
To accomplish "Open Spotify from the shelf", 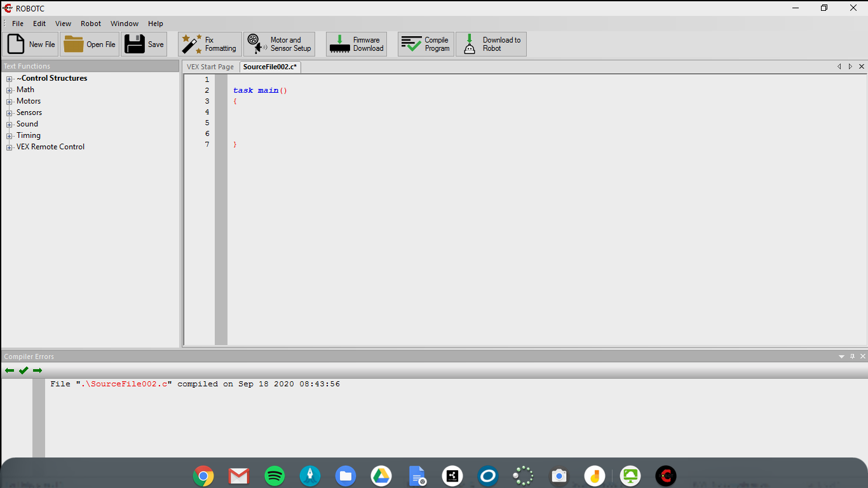I will [x=275, y=475].
